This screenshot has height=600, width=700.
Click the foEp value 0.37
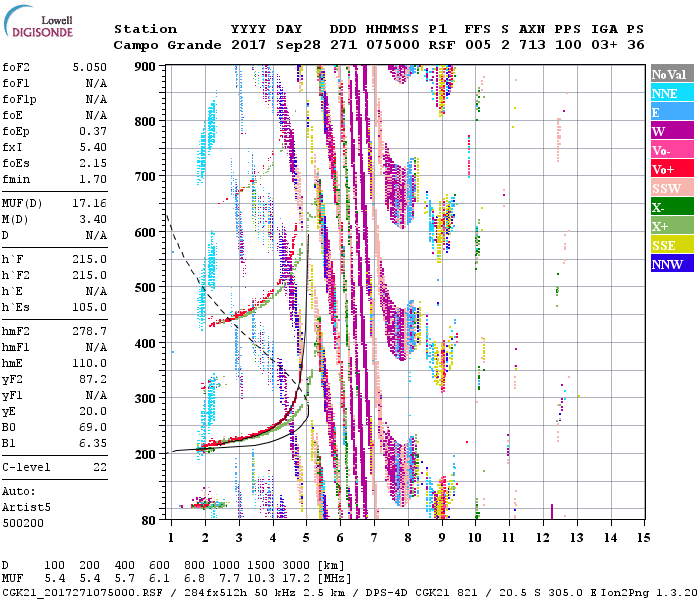point(93,131)
